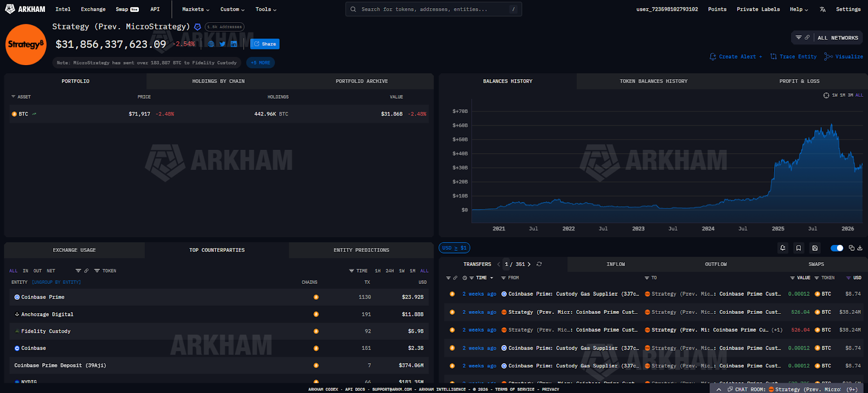Click the chart time range settings icon
This screenshot has height=393, width=868.
tap(826, 95)
